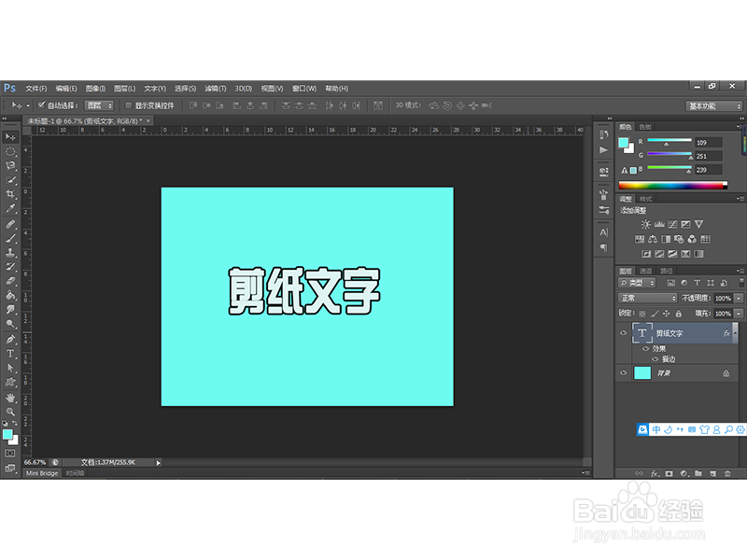Select the Eraser tool
The width and height of the screenshot is (747, 560).
(x=10, y=281)
